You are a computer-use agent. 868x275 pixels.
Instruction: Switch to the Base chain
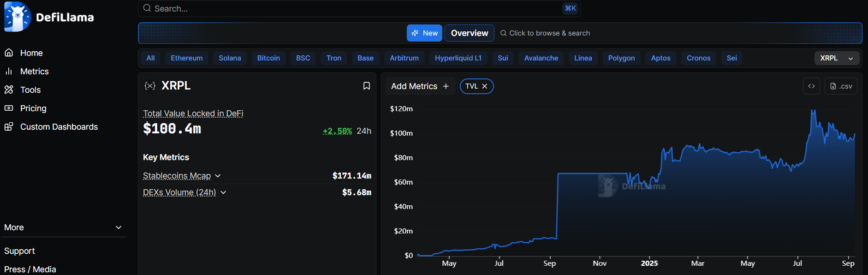point(365,58)
